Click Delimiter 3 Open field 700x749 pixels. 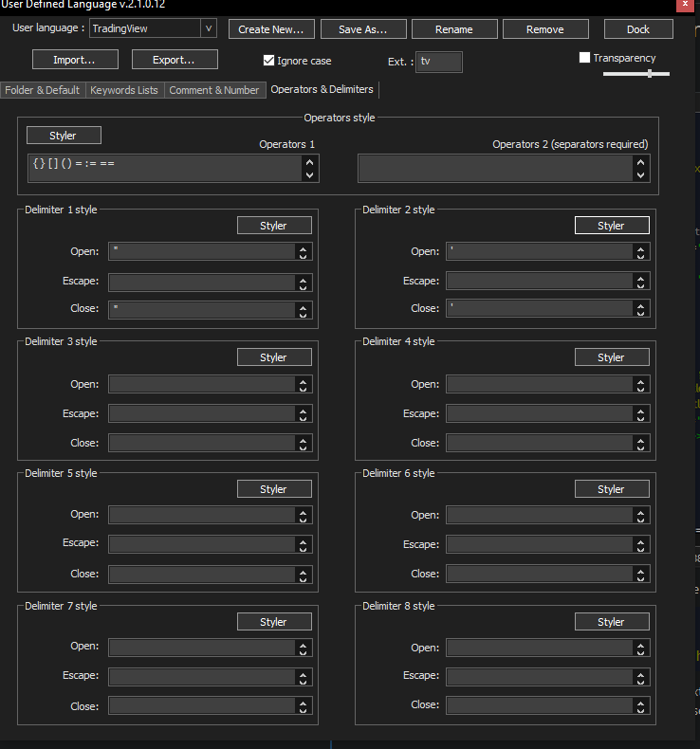click(202, 384)
